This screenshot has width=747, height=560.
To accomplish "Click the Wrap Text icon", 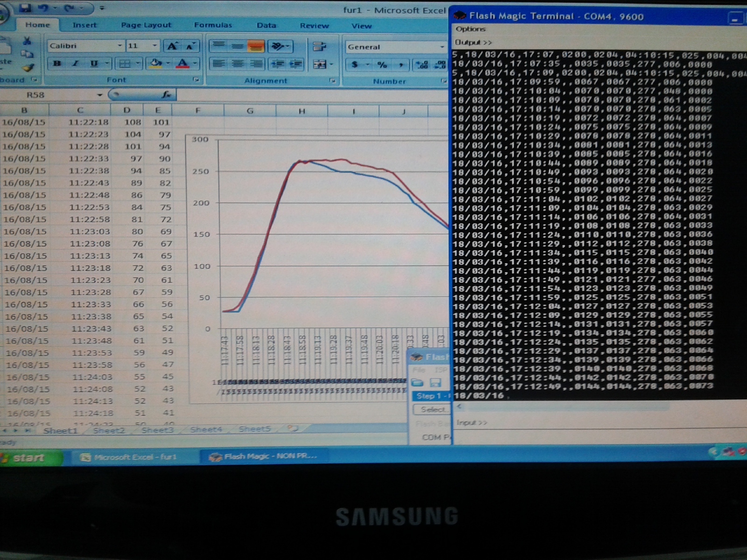I will click(x=319, y=46).
